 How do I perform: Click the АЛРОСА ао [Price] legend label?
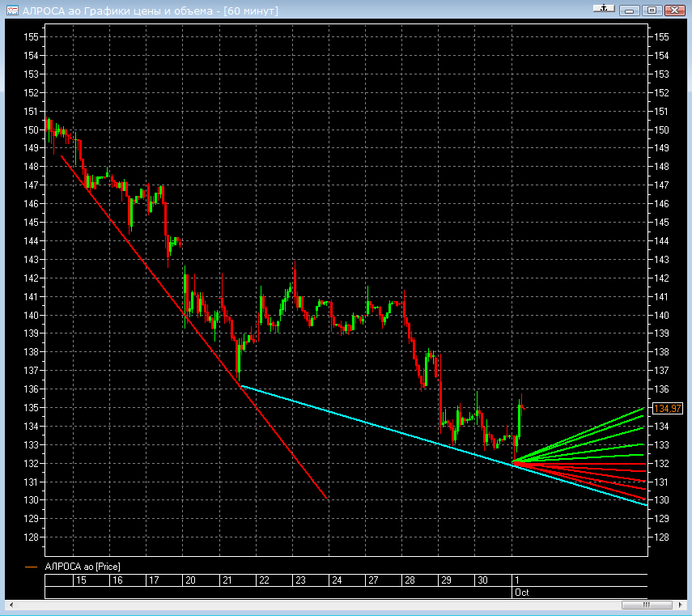tap(83, 567)
